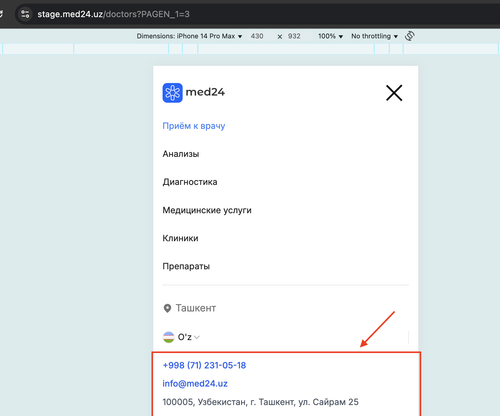The width and height of the screenshot is (500, 416).
Task: Click the med24 logo icon
Action: (172, 93)
